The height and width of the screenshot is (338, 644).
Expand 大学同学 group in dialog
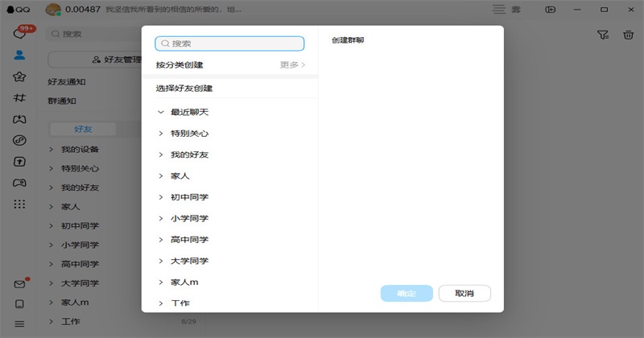[161, 262]
